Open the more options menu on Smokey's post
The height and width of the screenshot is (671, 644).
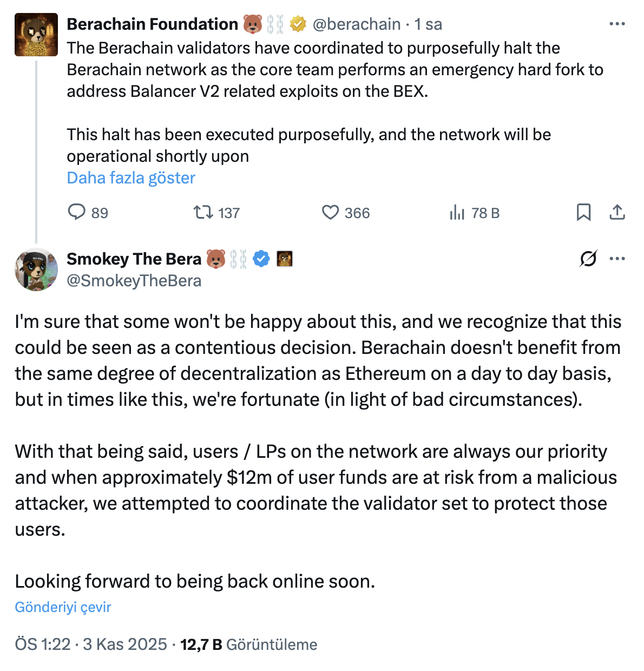point(617,259)
